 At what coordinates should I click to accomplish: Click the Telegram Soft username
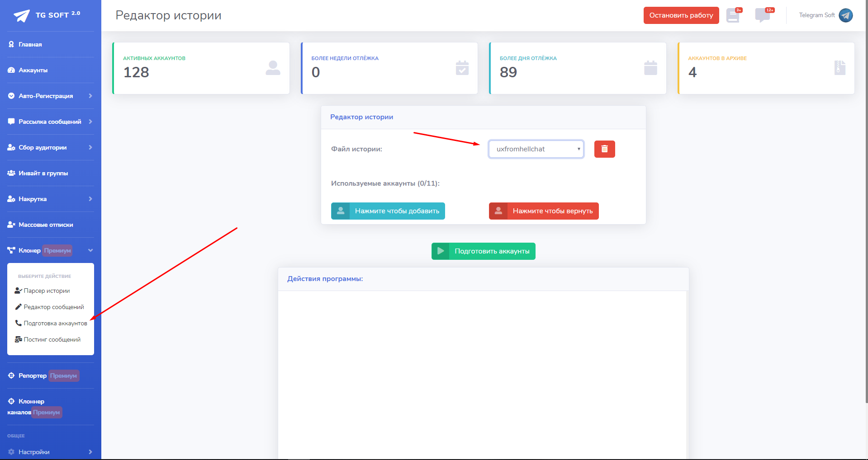click(817, 15)
